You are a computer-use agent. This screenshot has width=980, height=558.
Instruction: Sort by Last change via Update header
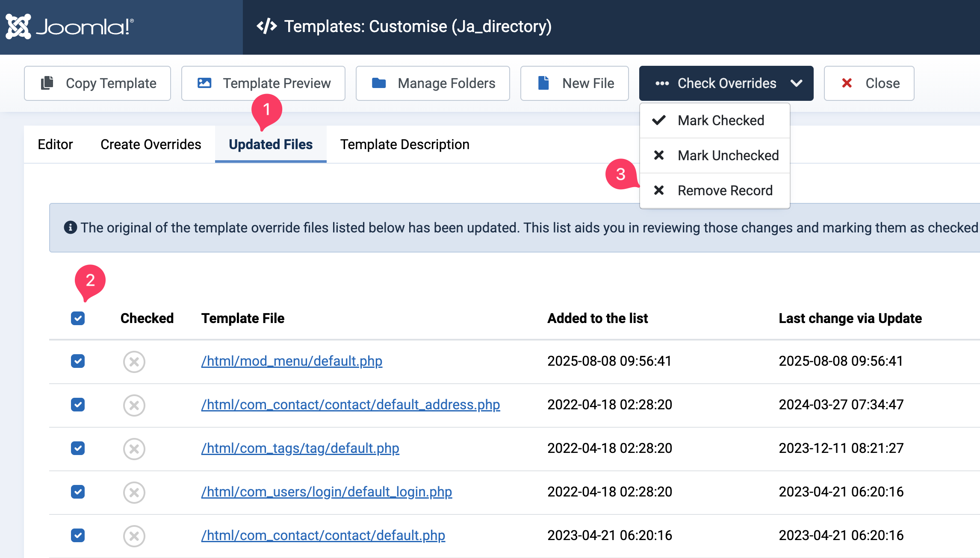click(x=850, y=318)
